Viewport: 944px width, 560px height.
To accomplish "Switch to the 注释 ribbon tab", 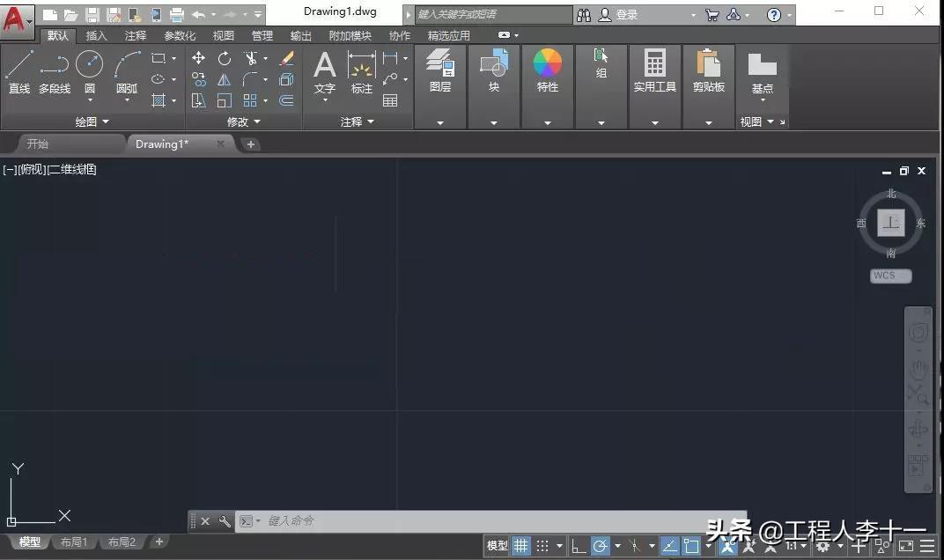I will pyautogui.click(x=136, y=35).
